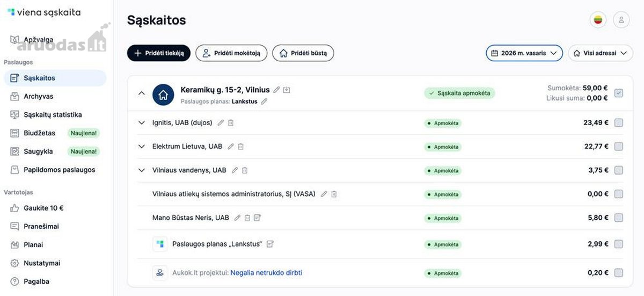Tick the VASA 0,00 € checkbox
This screenshot has width=644, height=296.
click(x=618, y=194)
